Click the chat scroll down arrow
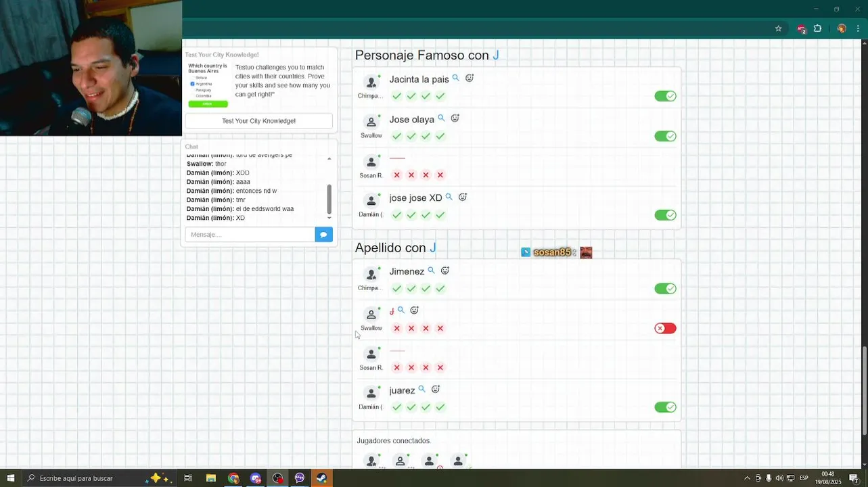Image resolution: width=868 pixels, height=487 pixels. pyautogui.click(x=329, y=217)
